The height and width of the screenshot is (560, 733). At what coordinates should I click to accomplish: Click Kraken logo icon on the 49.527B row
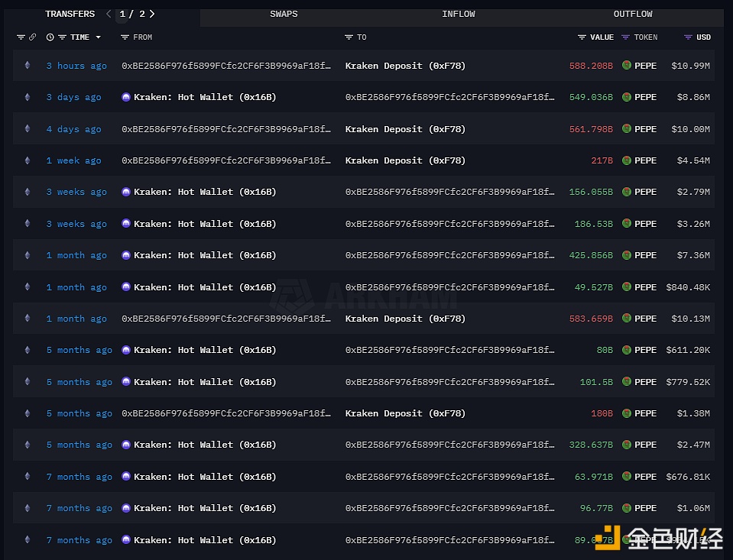[x=126, y=286]
